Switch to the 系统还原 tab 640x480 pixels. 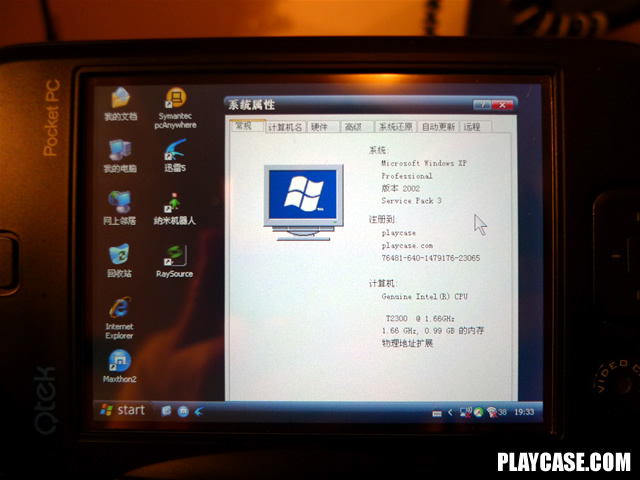pyautogui.click(x=396, y=127)
